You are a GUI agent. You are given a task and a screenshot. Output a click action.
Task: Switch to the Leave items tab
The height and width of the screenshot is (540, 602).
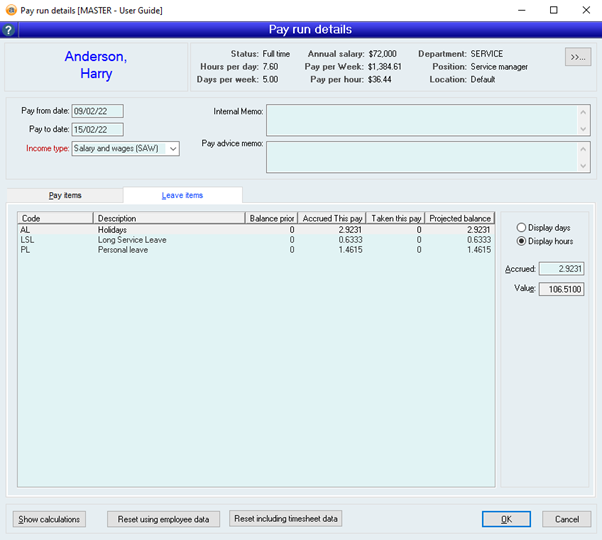[182, 195]
